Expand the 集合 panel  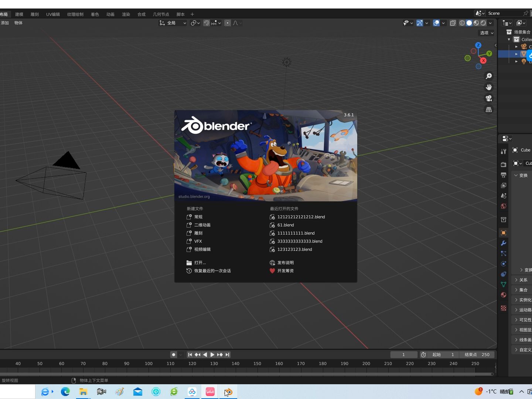[x=522, y=290]
